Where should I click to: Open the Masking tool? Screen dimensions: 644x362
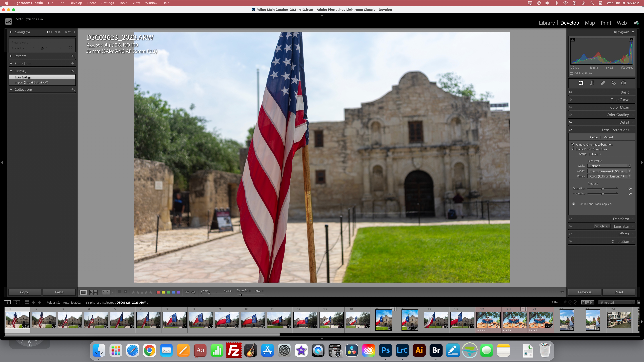point(623,83)
